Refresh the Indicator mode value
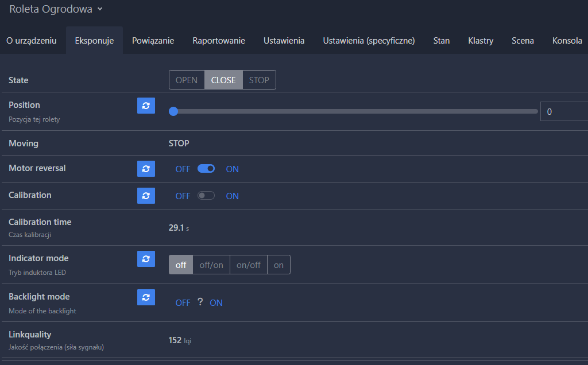 tap(146, 259)
